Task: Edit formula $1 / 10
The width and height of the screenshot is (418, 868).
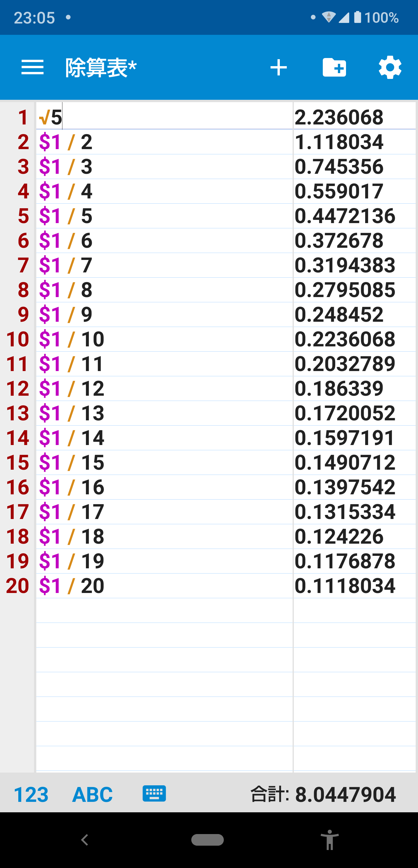Action: [165, 339]
